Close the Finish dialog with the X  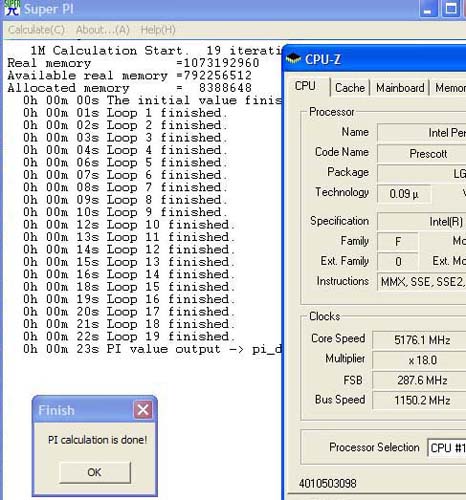[143, 410]
